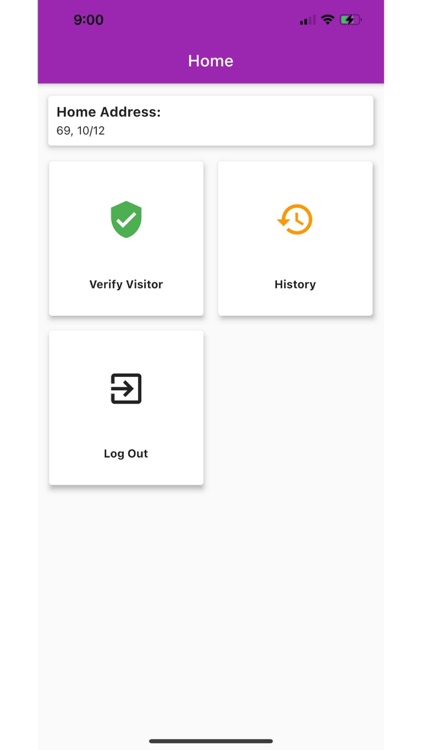Tap the bottom home indicator bar

click(211, 741)
